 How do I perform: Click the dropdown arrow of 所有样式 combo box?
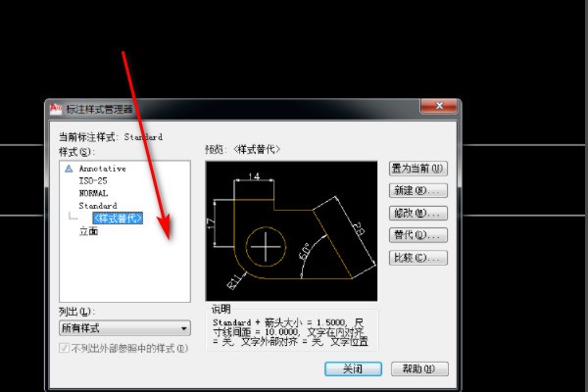[183, 328]
